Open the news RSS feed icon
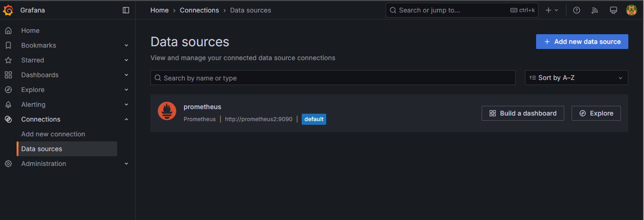Screen dimensions: 644x220 [595, 10]
